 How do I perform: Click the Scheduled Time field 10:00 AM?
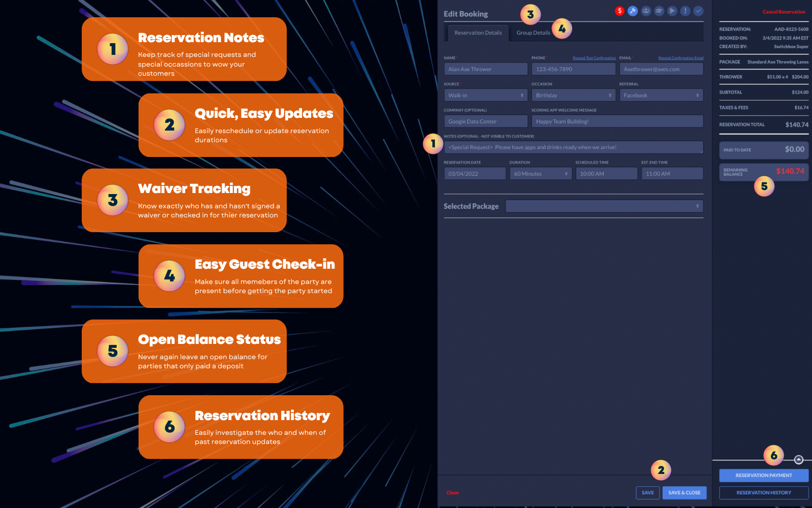(x=606, y=174)
